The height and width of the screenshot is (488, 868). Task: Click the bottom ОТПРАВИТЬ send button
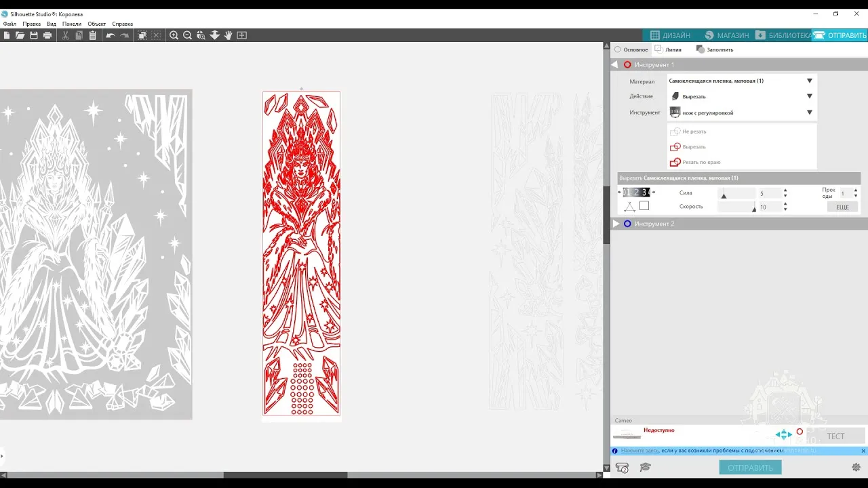pos(750,468)
